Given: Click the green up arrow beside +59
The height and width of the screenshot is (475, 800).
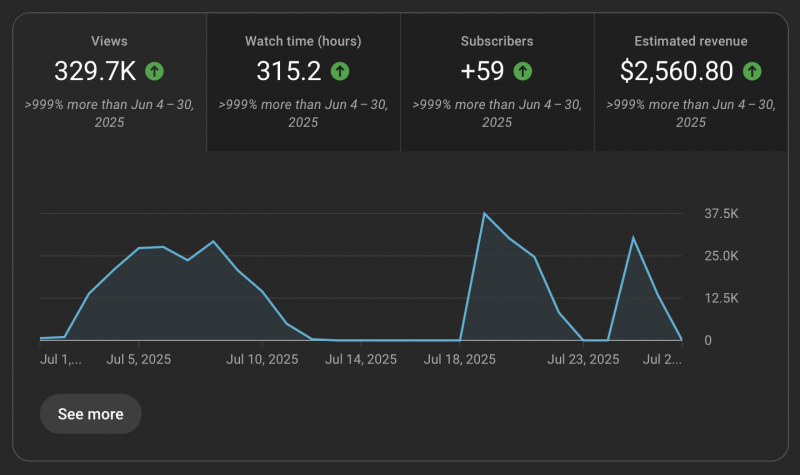Looking at the screenshot, I should 522,71.
